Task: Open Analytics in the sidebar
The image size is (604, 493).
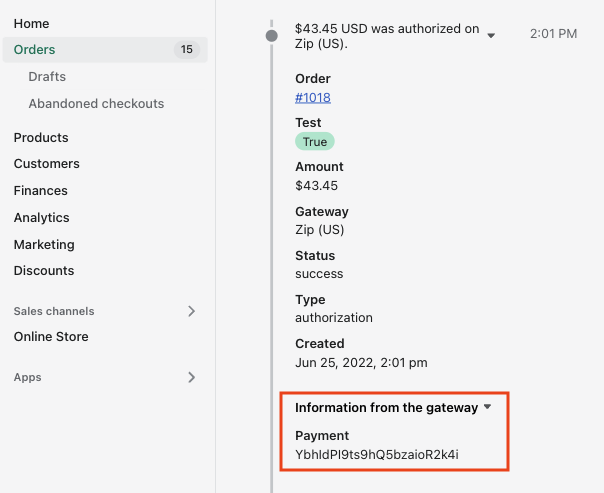Action: click(x=41, y=218)
